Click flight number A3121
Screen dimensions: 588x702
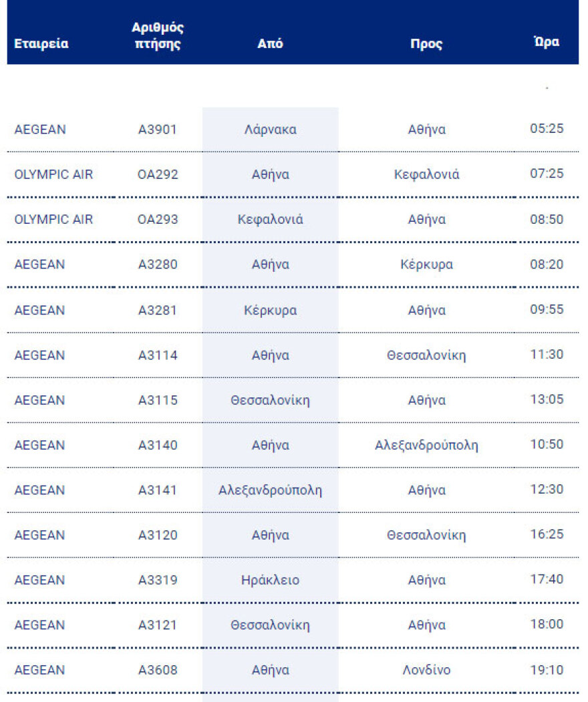point(158,625)
